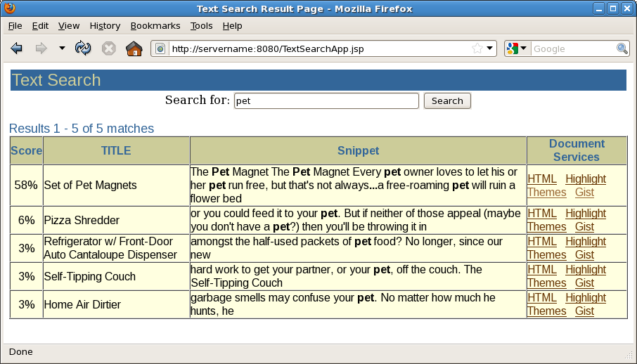Reload the page with the refresh icon
This screenshot has width=637, height=364.
click(x=83, y=48)
